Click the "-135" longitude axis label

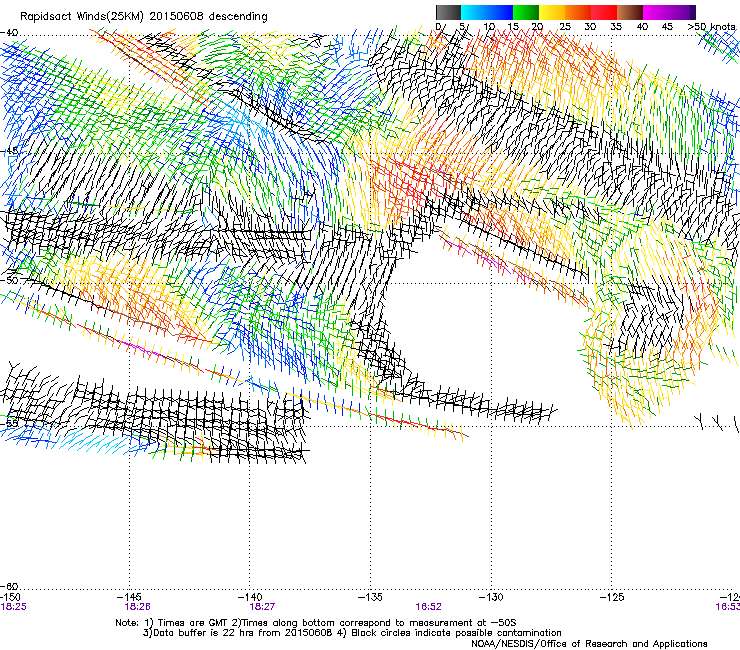pyautogui.click(x=370, y=598)
